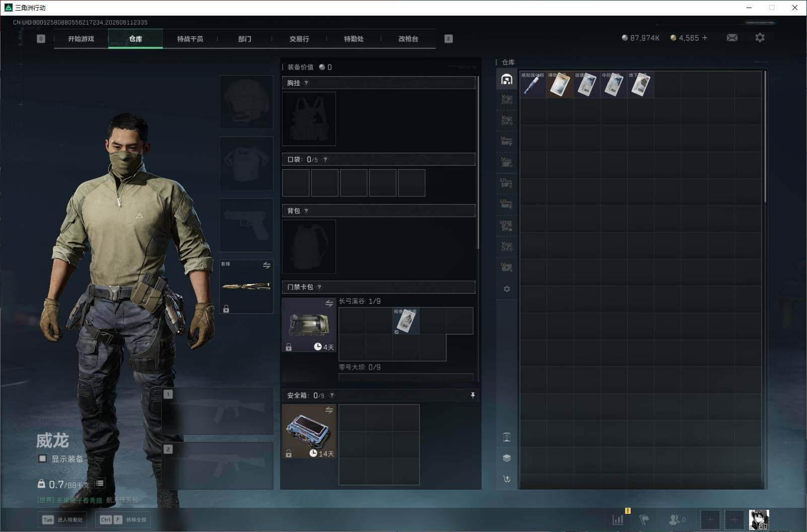Screen dimensions: 807x532
Task: Open help icon next to 安全箱
Action: click(x=331, y=395)
